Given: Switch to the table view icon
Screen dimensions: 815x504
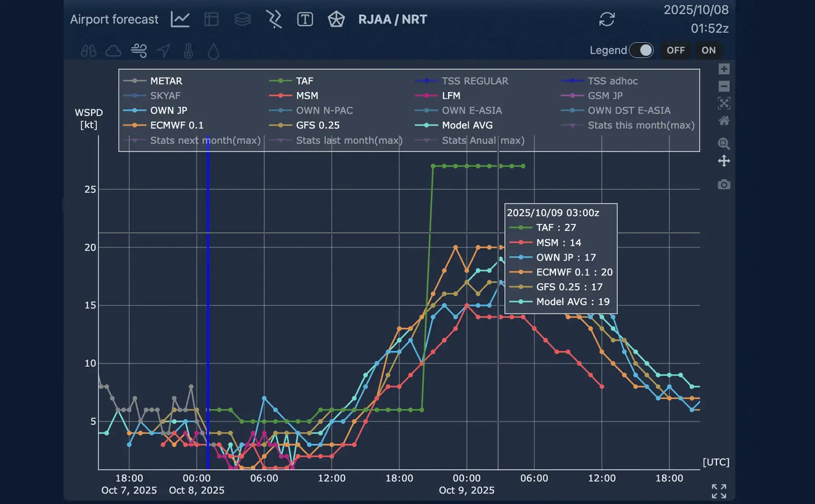Looking at the screenshot, I should [x=211, y=20].
